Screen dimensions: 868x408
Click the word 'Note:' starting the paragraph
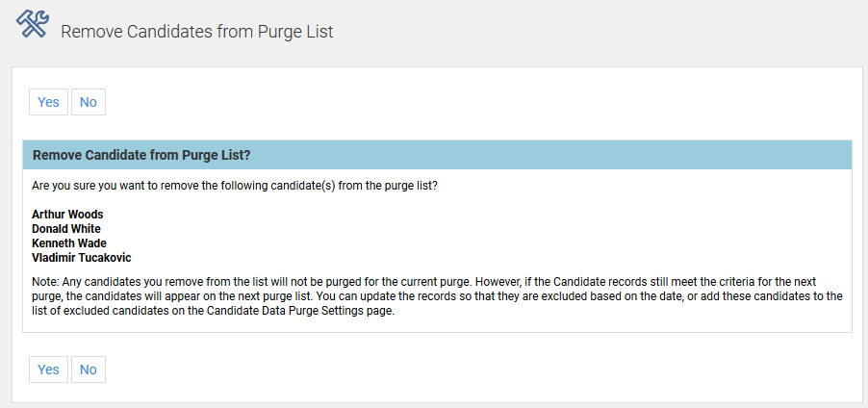tap(47, 281)
